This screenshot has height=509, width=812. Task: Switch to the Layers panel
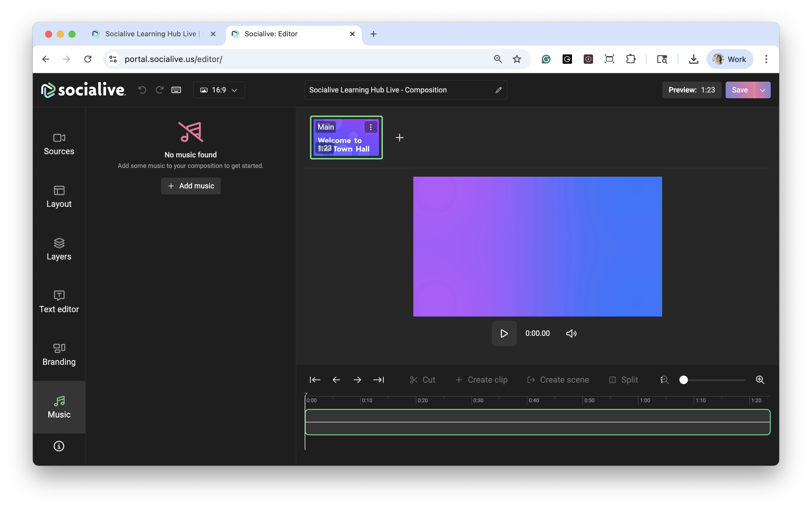coord(59,249)
